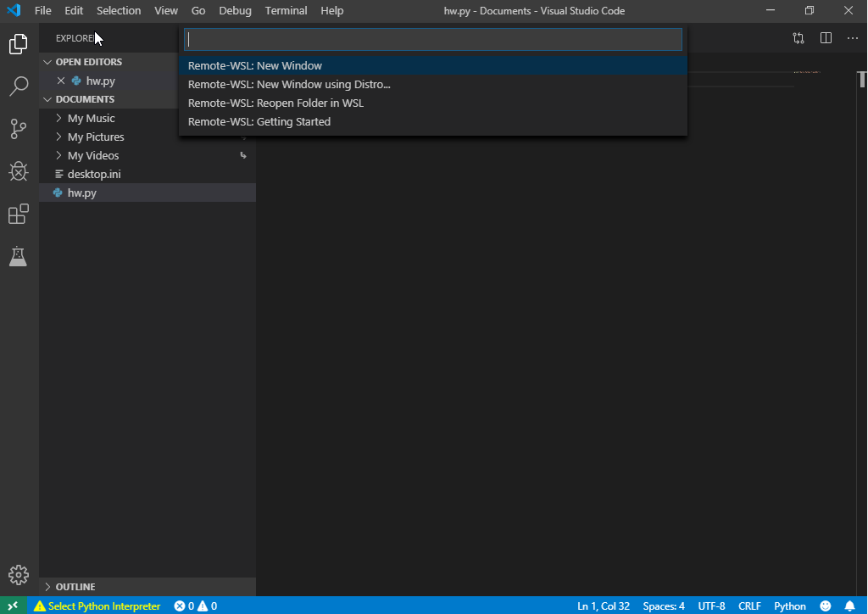Open the Debug menu
The width and height of the screenshot is (868, 614).
pos(235,10)
